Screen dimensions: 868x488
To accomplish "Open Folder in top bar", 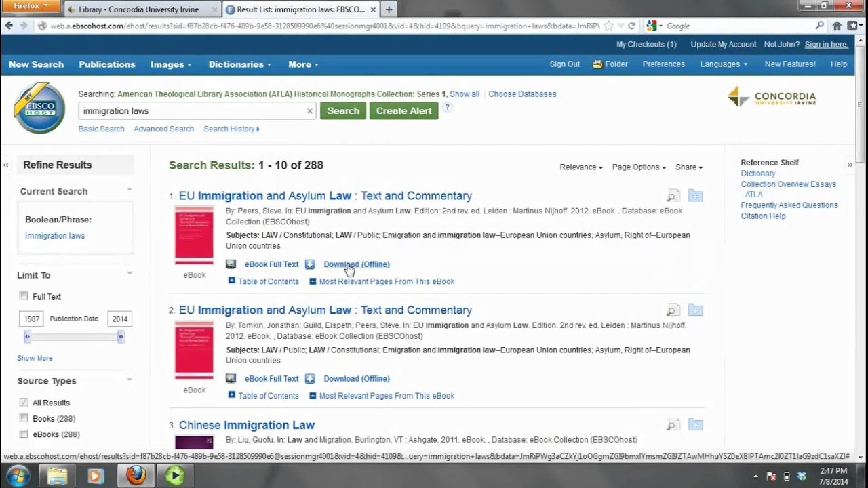I will click(610, 64).
